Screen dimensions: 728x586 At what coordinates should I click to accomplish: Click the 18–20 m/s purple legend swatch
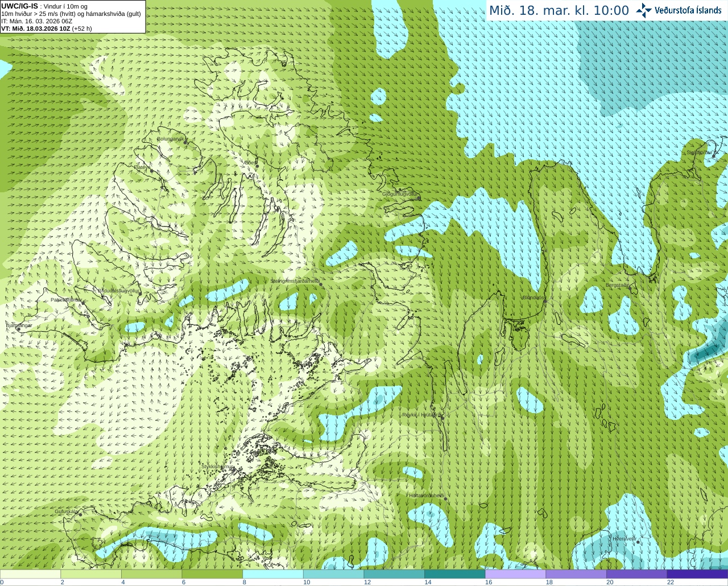click(x=576, y=574)
